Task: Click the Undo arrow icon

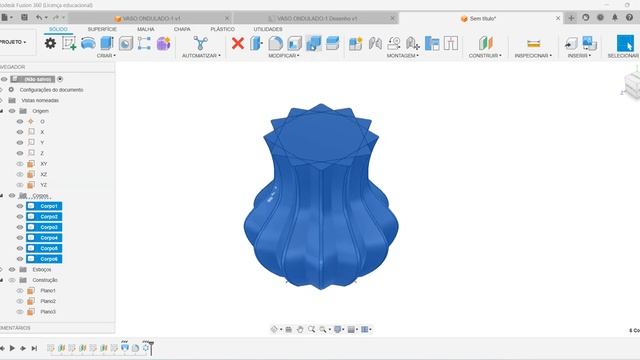Action: pyautogui.click(x=39, y=18)
